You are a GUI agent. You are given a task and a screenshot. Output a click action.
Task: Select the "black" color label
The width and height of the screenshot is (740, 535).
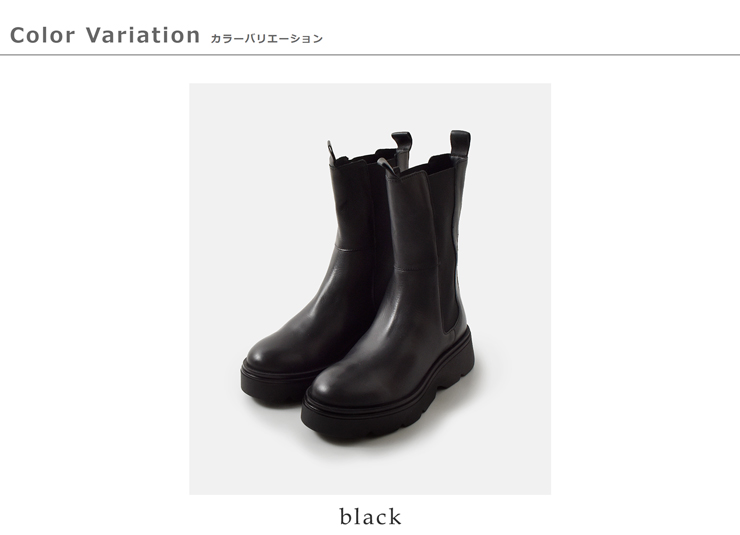pyautogui.click(x=370, y=516)
